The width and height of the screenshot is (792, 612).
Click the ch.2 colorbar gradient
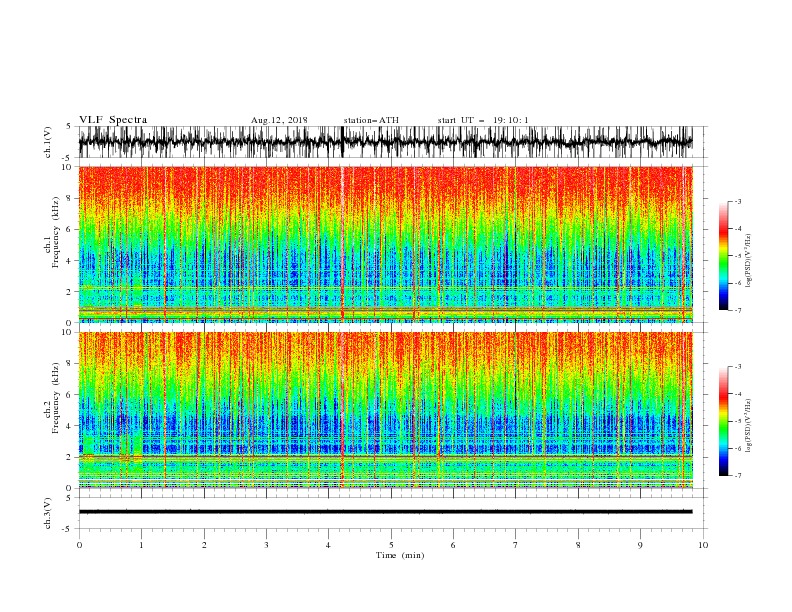coord(723,421)
